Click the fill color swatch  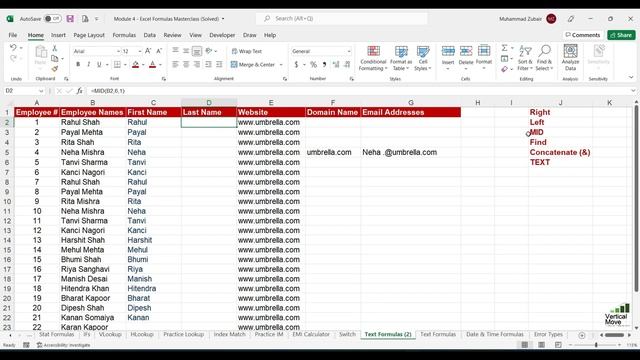(136, 64)
